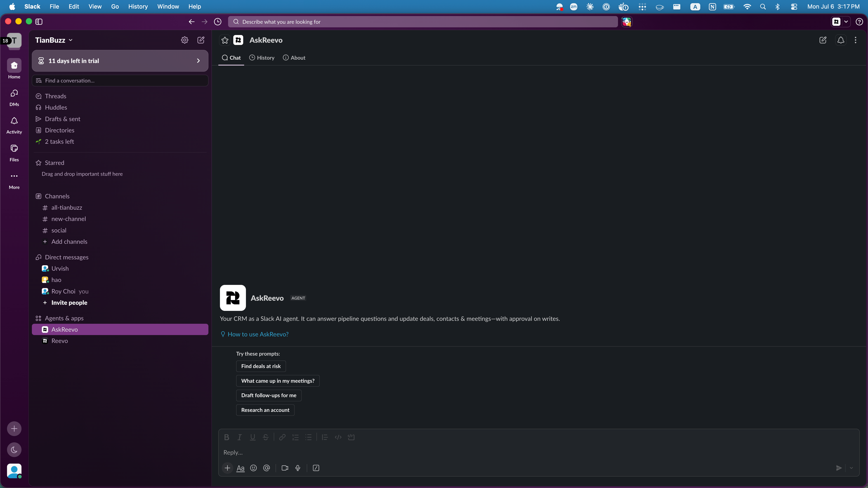Open the 11 days left in trial banner
The image size is (868, 488).
tap(120, 61)
